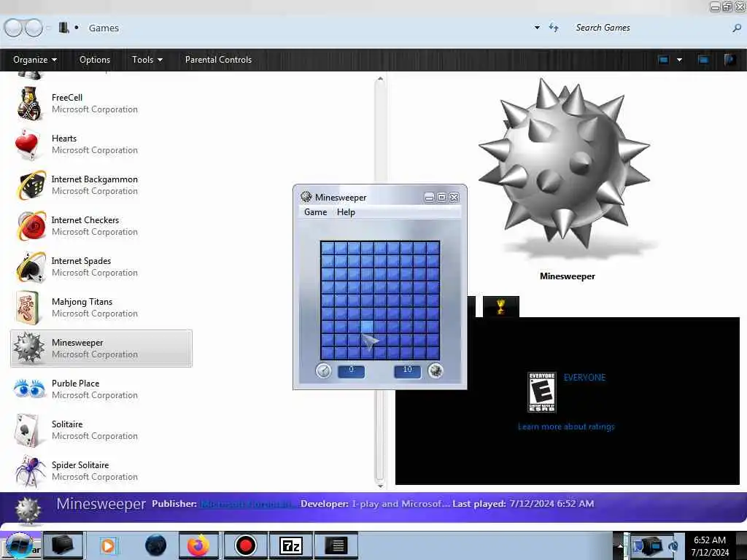Image resolution: width=747 pixels, height=560 pixels.
Task: Select the Hearts game icon
Action: tap(26, 144)
